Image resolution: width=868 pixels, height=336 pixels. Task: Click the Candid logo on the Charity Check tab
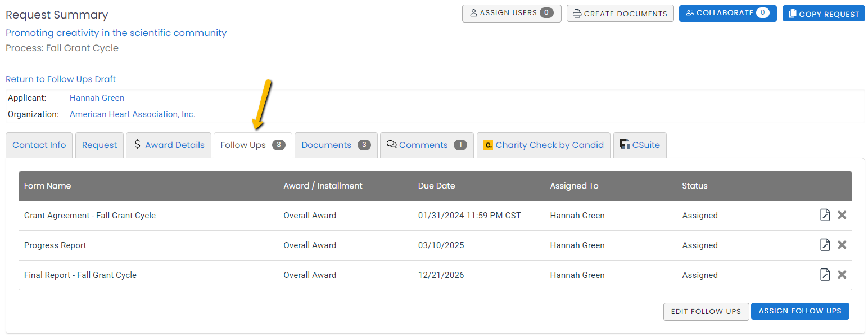pos(488,145)
